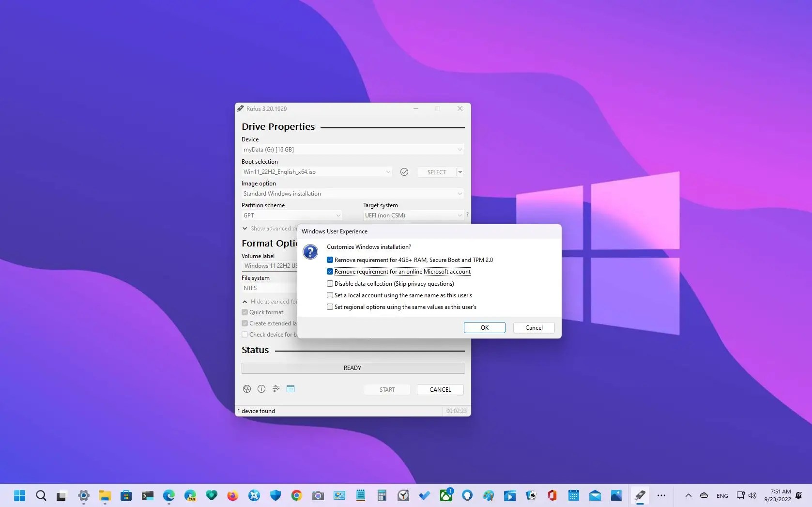Expand the arrow beside the SELECT button

pos(460,172)
